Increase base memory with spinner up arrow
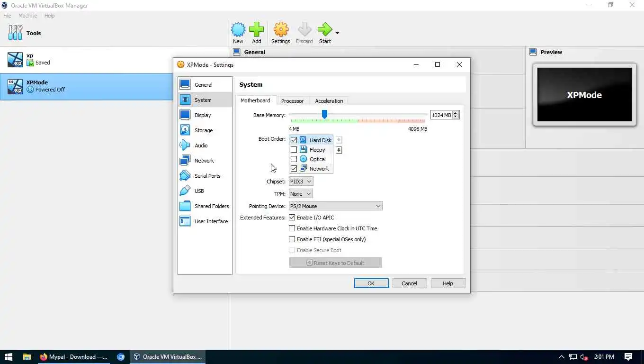 (456, 113)
